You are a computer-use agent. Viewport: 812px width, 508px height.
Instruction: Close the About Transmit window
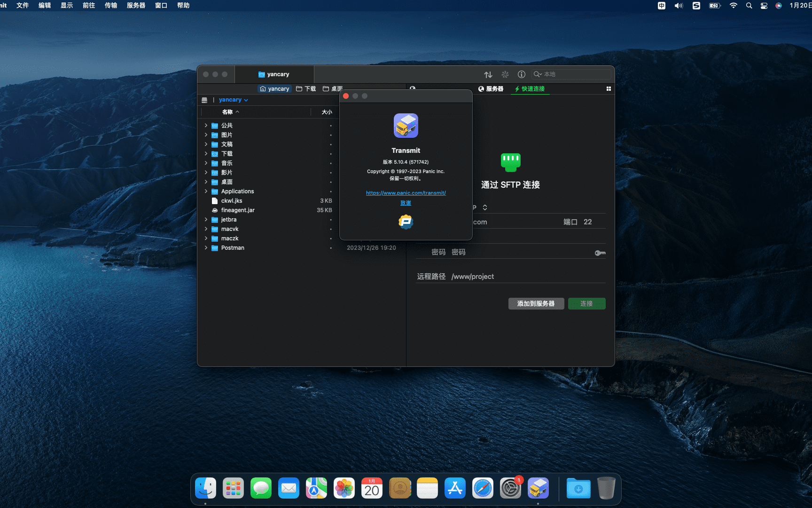point(346,96)
